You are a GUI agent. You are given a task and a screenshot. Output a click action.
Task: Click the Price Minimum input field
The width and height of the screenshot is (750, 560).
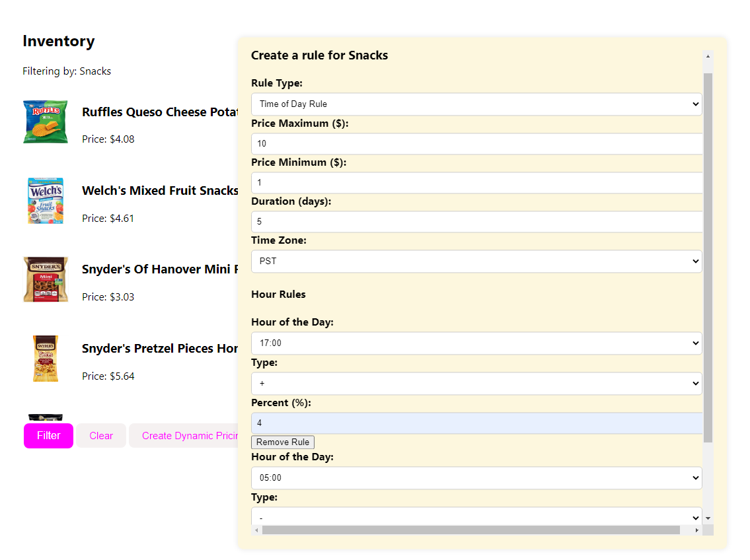tap(477, 182)
